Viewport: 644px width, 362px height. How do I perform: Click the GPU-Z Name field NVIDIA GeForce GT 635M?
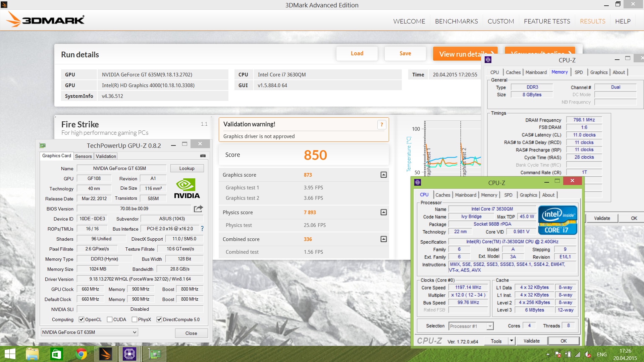(122, 168)
